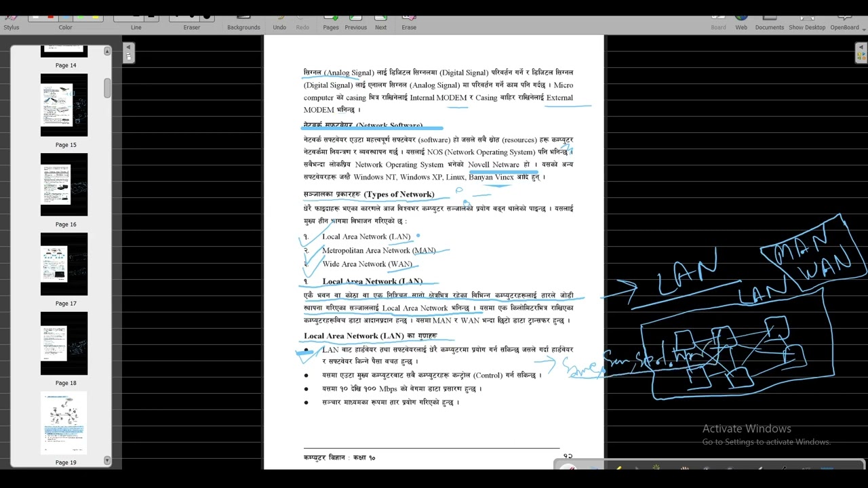Click the underlined word "External"

(x=559, y=98)
